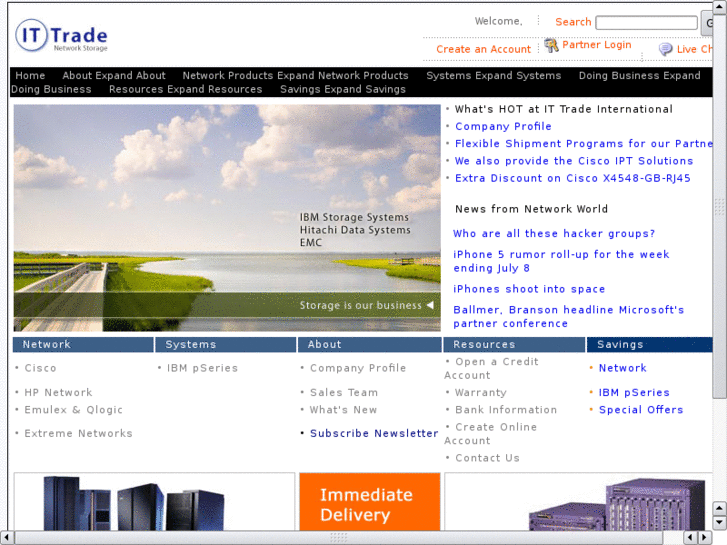
Task: Click the Immediate Delivery orange banner
Action: tap(370, 501)
